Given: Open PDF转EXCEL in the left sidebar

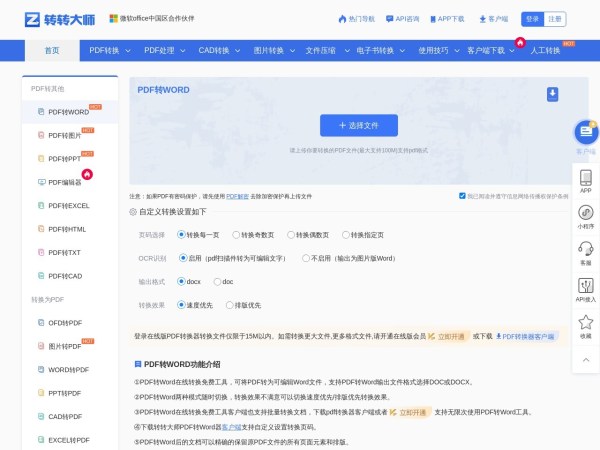Looking at the screenshot, I should click(x=68, y=205).
